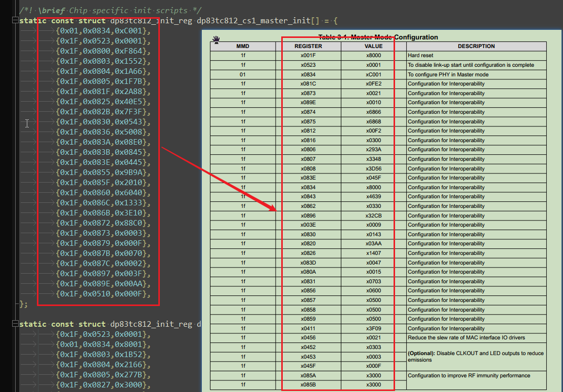Click the entry {0x1F,0x0855,0x9B9A}
This screenshot has height=392, width=563.
103,172
